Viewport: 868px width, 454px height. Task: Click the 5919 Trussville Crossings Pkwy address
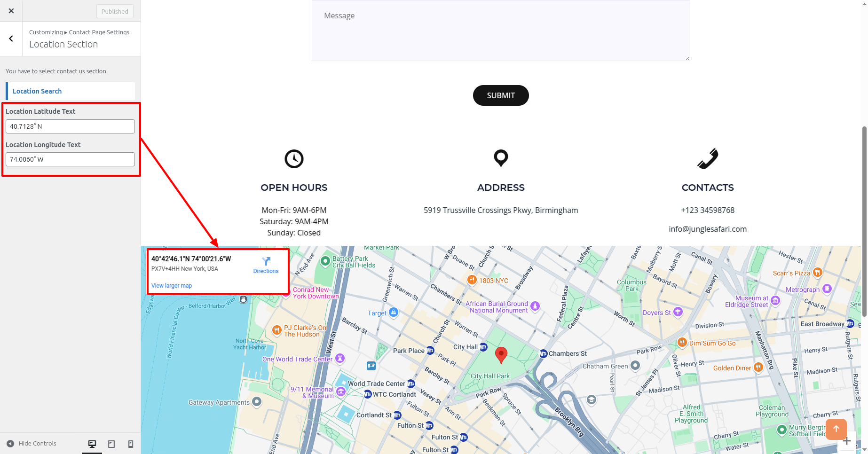coord(501,210)
